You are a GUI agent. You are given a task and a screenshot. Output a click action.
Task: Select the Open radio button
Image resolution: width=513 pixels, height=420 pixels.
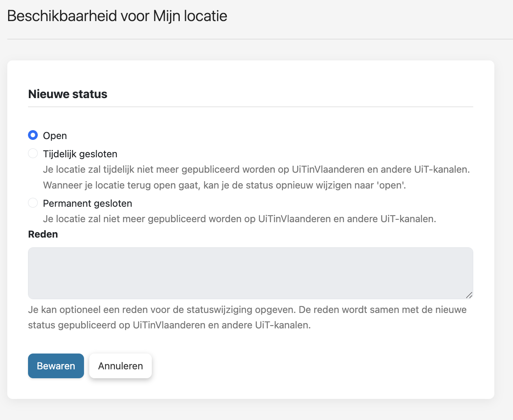(33, 135)
